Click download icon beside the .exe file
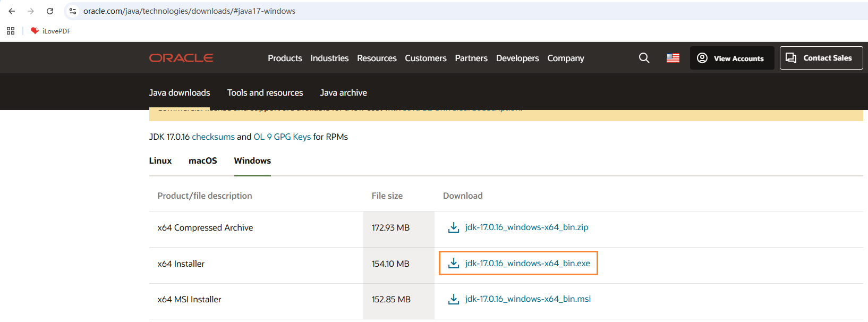The width and height of the screenshot is (868, 322). [454, 263]
